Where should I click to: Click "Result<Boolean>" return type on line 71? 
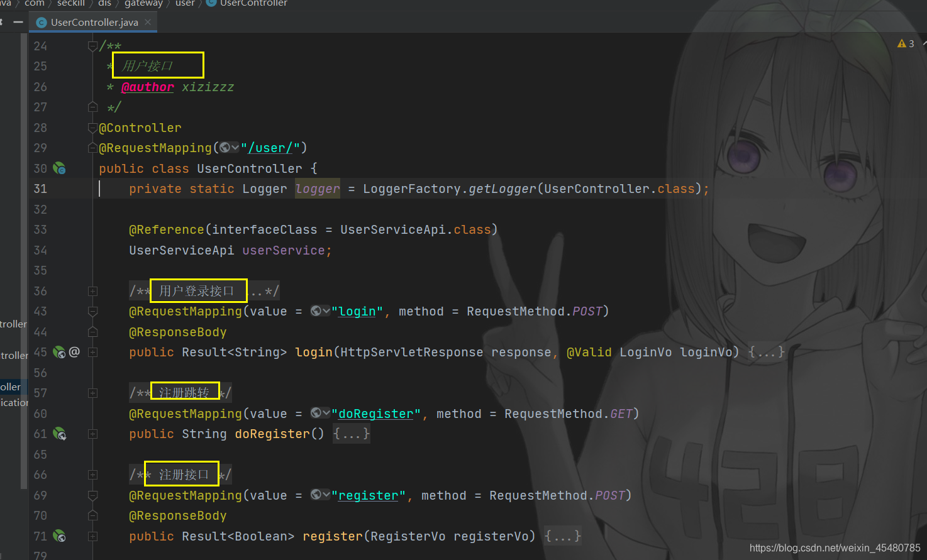(x=238, y=536)
